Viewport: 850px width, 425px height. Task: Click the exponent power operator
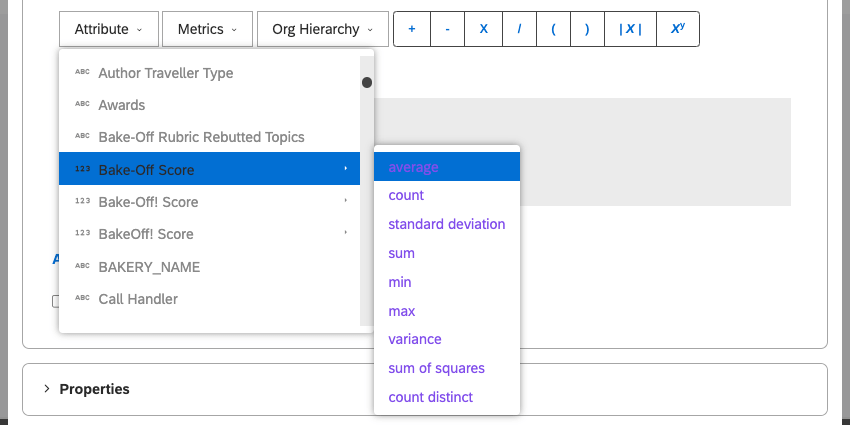pyautogui.click(x=677, y=29)
